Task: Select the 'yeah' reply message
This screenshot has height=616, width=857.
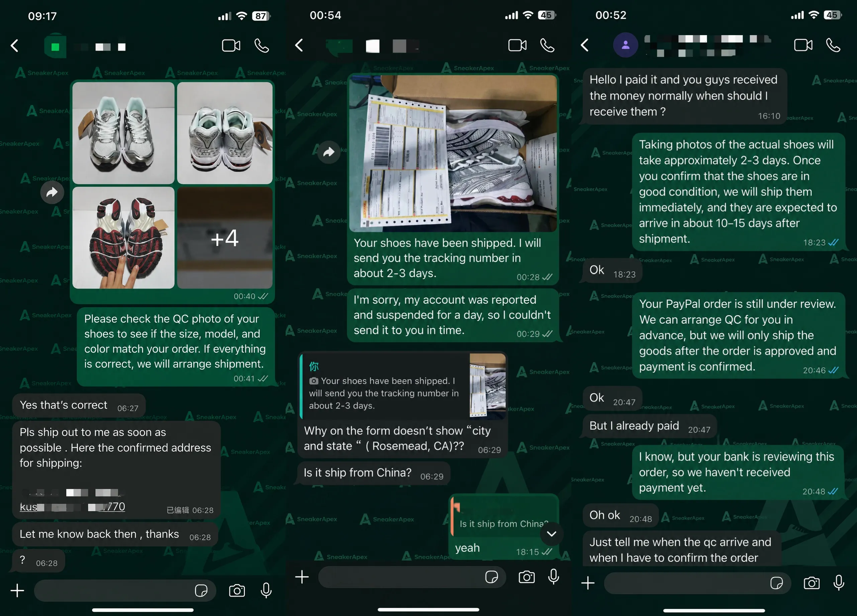Action: pyautogui.click(x=504, y=526)
